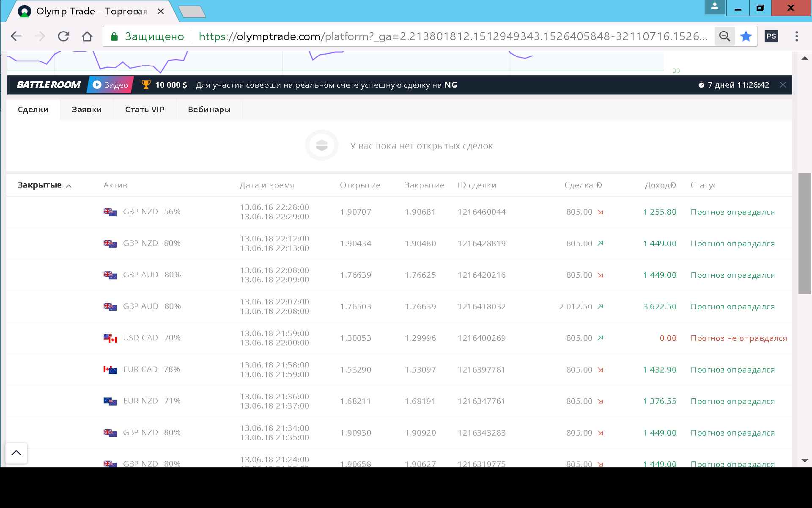Open the Chrome three-dot menu
This screenshot has height=508, width=812.
coord(797,36)
